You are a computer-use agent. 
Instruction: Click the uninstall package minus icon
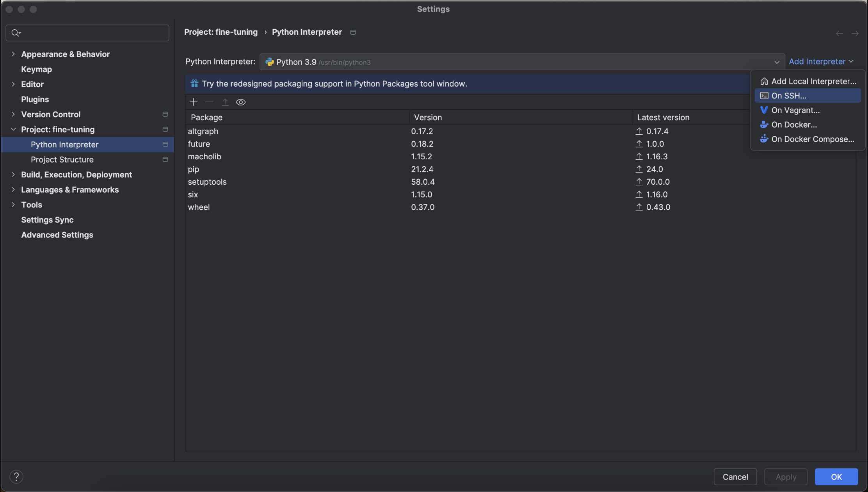[x=209, y=102]
